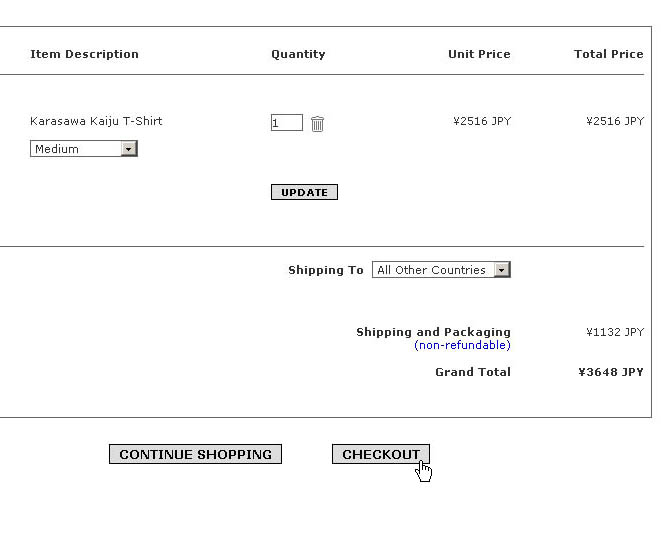Click the arrow on the Shipping To selector
Screen dimensions: 661x539
pos(502,270)
